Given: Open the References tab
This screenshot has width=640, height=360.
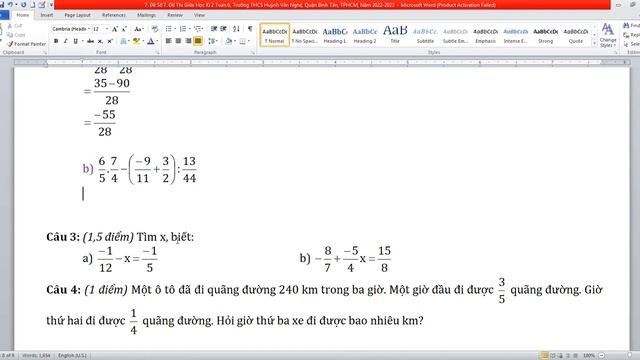Looking at the screenshot, I should pos(114,15).
